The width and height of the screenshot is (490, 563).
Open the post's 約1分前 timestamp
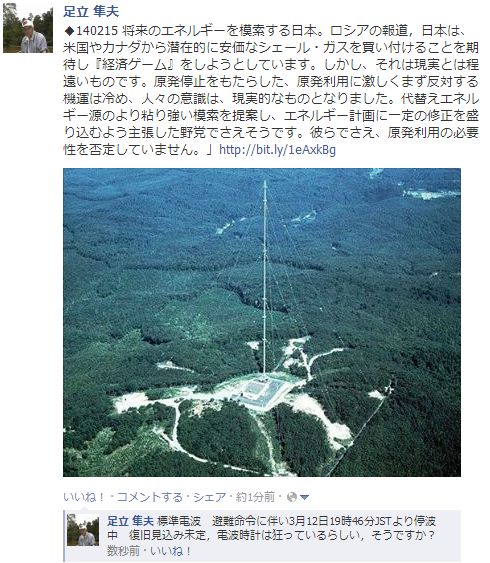pos(255,497)
